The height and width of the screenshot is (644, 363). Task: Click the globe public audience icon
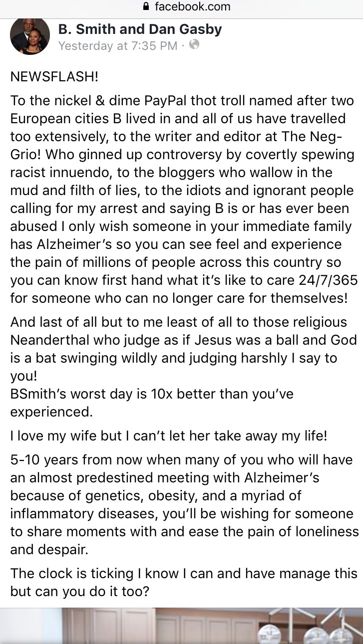pos(194,45)
